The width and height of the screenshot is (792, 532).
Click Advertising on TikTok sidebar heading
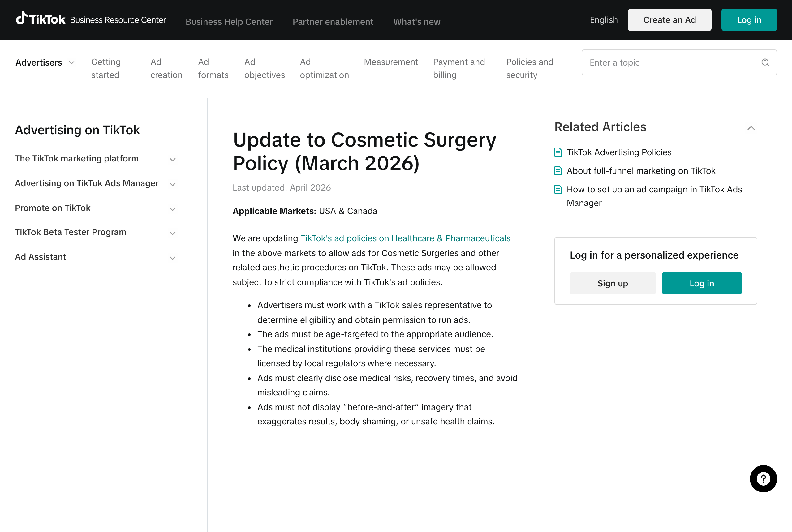pyautogui.click(x=77, y=130)
